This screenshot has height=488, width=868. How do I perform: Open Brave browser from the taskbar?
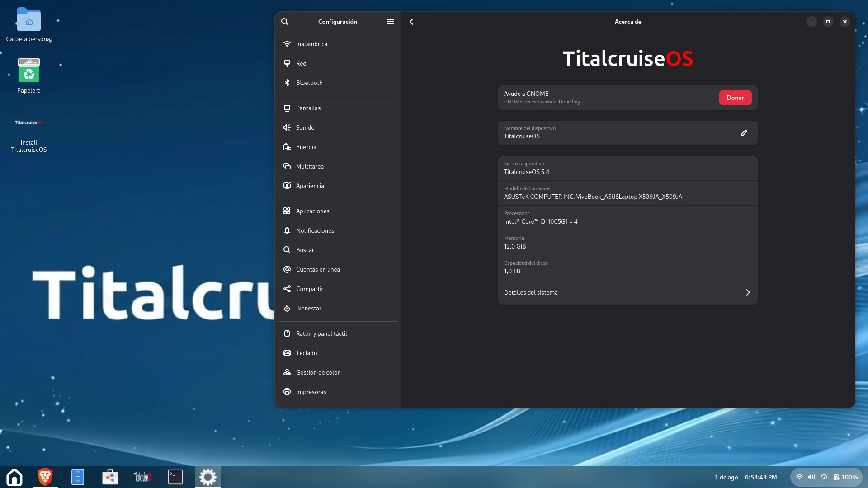point(45,477)
